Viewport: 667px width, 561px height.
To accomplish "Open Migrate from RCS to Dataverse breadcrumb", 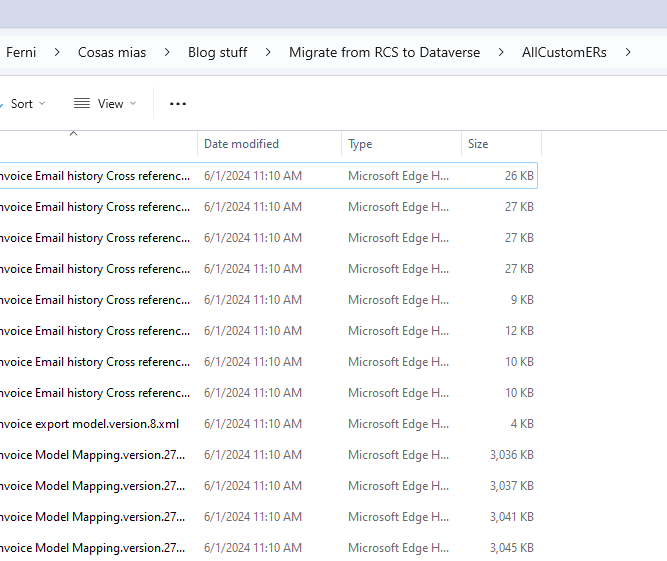I will [x=384, y=52].
